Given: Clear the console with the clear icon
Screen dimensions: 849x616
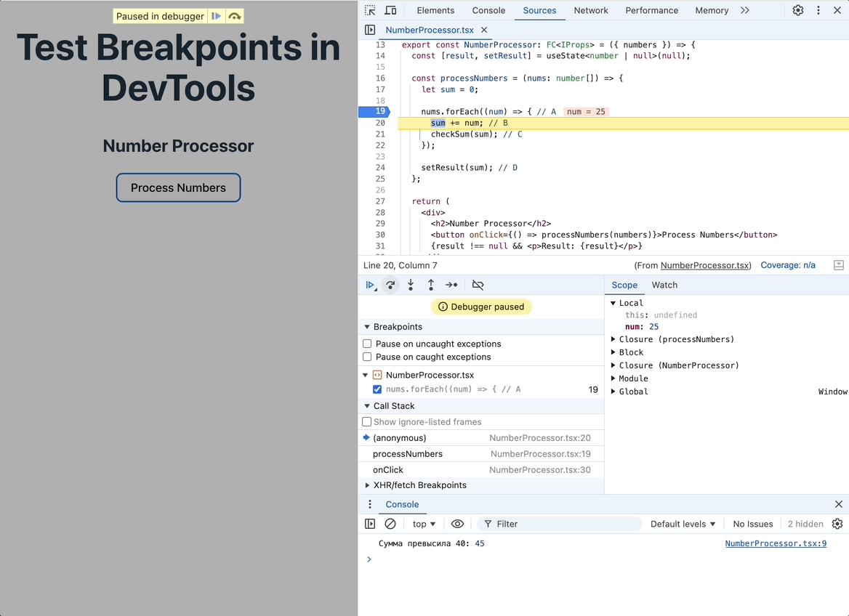Looking at the screenshot, I should point(390,524).
